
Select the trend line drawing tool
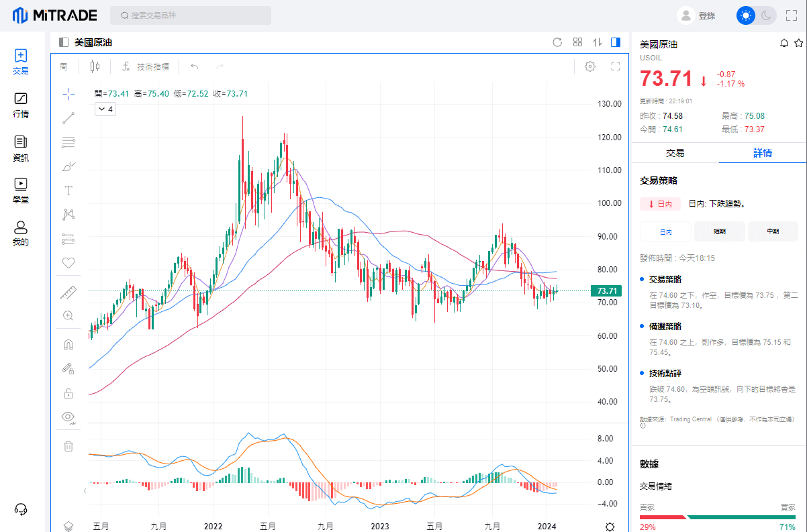(68, 118)
